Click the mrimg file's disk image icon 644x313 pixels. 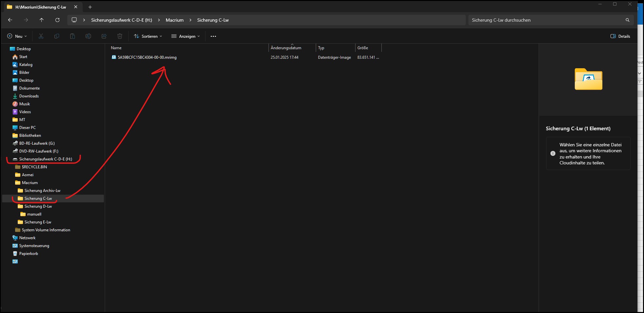(x=114, y=57)
